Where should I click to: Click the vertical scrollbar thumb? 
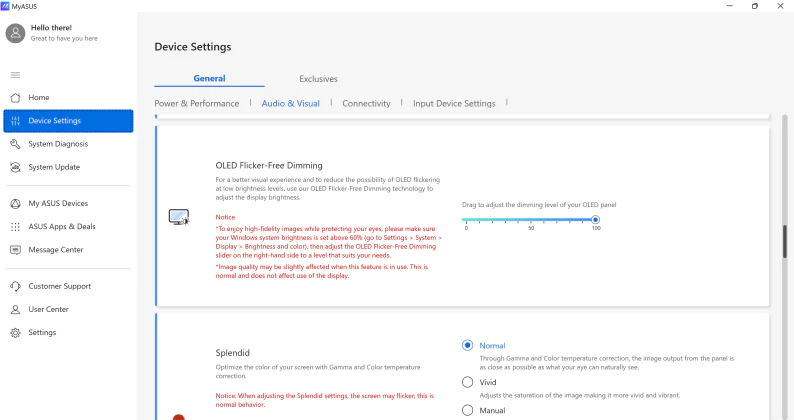point(785,242)
